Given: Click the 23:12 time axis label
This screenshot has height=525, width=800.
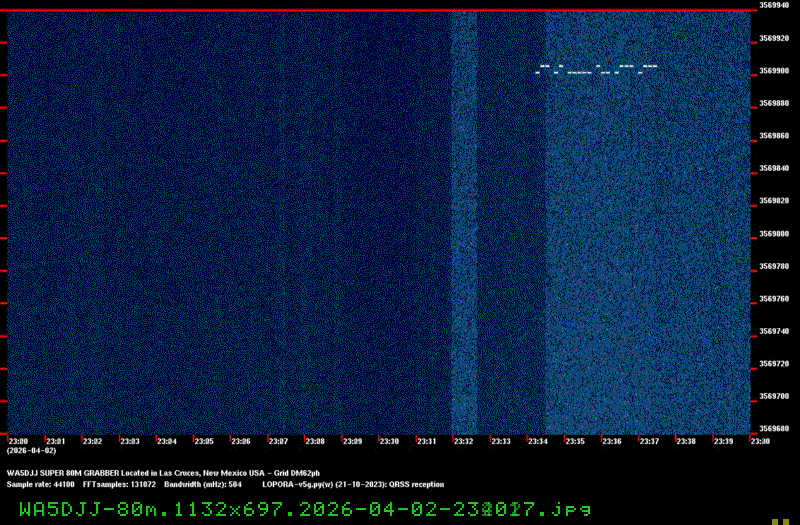Looking at the screenshot, I should [x=464, y=441].
